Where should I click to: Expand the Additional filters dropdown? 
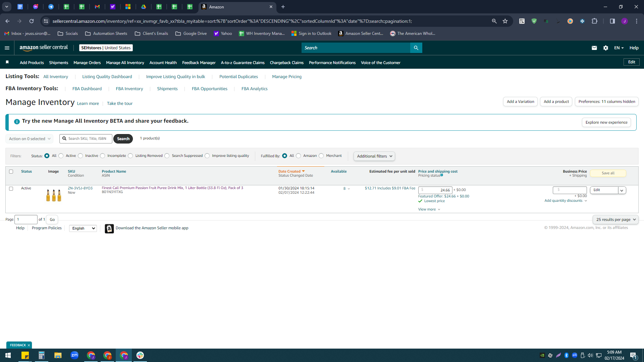point(374,156)
